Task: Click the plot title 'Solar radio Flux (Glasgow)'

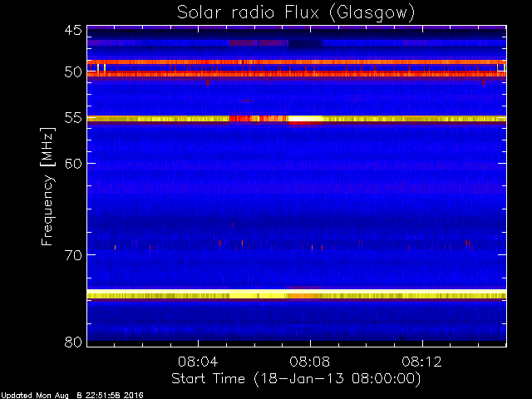Action: coord(296,13)
